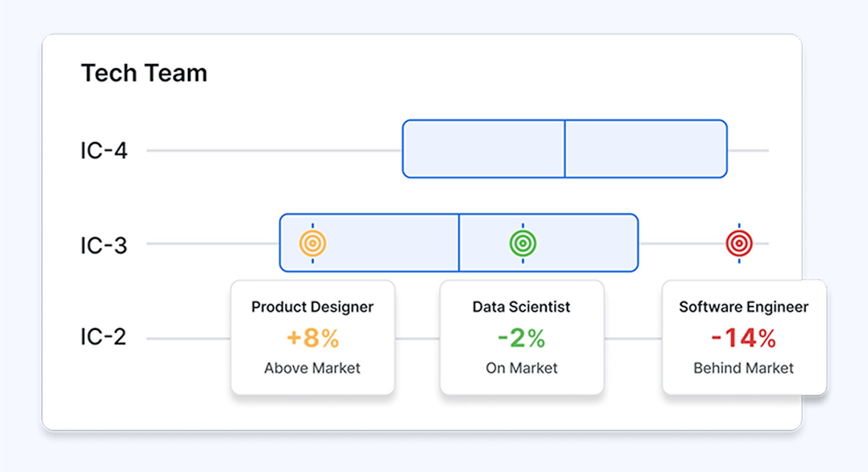Select the IC-4 row label
Image resolution: width=868 pixels, height=472 pixels.
(104, 151)
